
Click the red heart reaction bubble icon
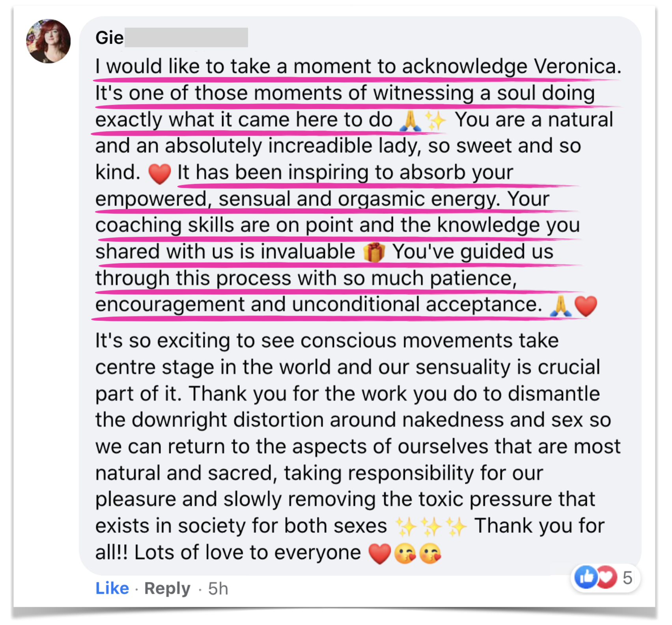pos(607,577)
